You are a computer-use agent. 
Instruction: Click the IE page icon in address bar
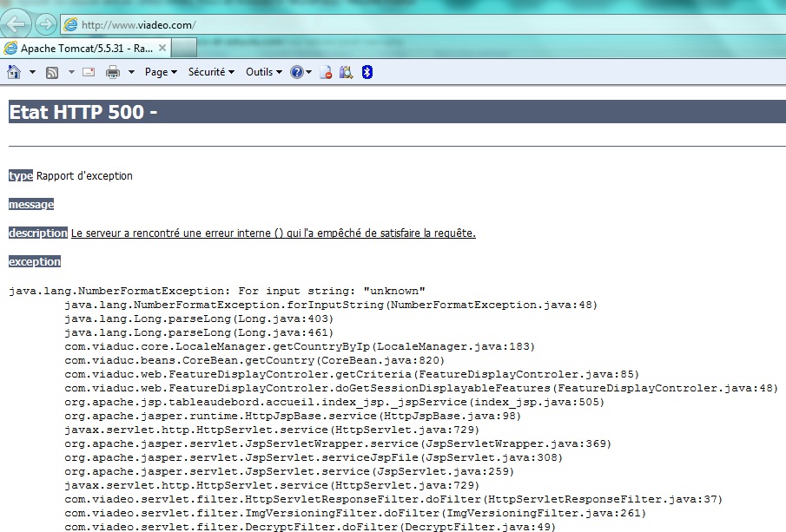(70, 24)
